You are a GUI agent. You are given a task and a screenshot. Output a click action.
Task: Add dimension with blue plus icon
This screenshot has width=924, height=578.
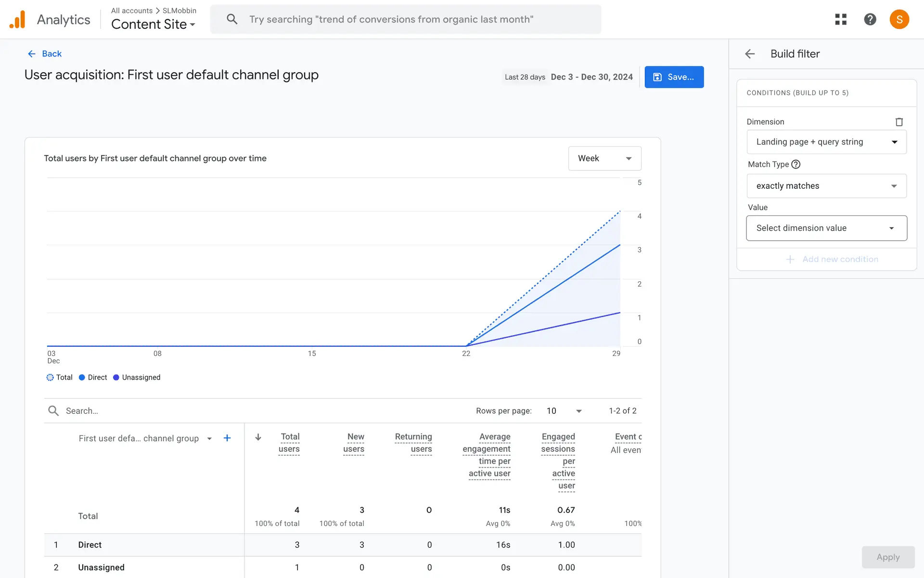point(227,438)
